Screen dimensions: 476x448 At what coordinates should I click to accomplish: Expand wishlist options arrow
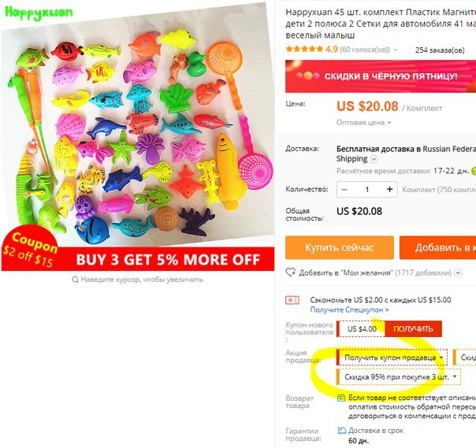(x=458, y=273)
